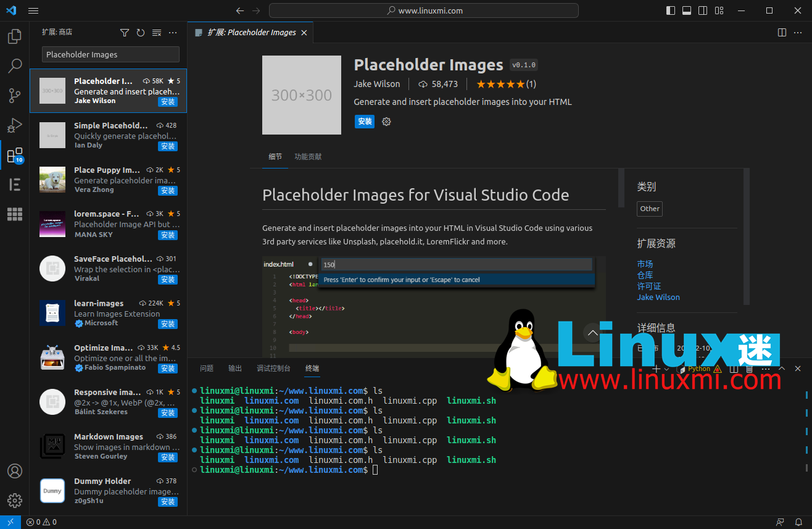Switch to the 细节 details tab

pyautogui.click(x=275, y=157)
